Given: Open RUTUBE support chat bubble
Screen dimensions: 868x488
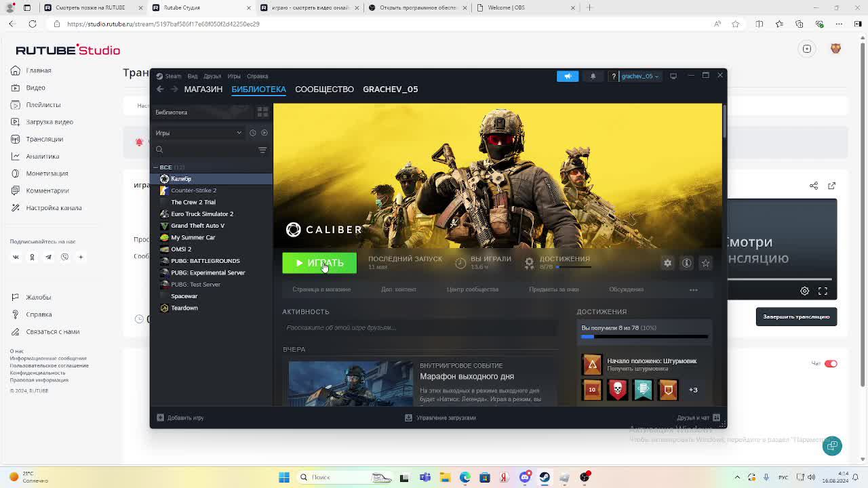Looking at the screenshot, I should coord(832,446).
